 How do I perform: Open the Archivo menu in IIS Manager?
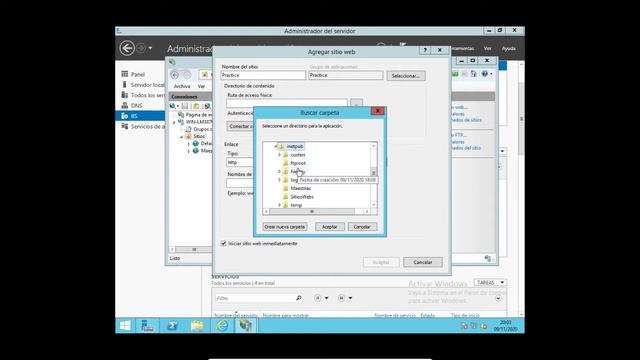(x=182, y=86)
